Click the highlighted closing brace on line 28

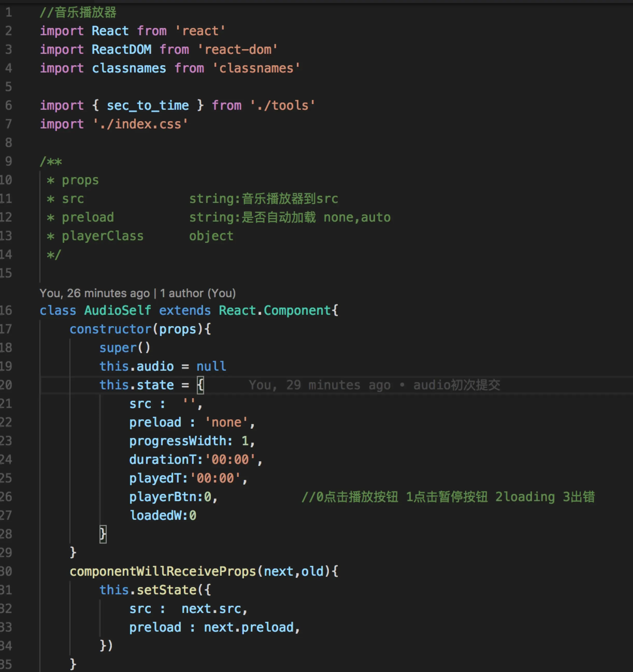(x=103, y=534)
